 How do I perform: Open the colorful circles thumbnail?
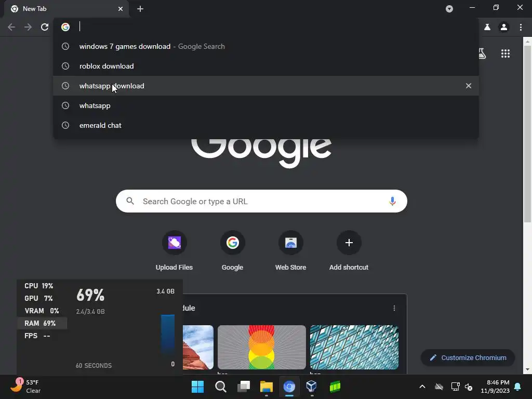pyautogui.click(x=262, y=347)
